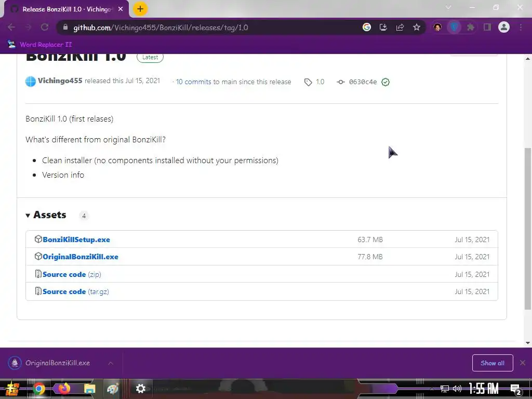Open the avatar extension icon
The image size is (532, 399).
tap(437, 27)
